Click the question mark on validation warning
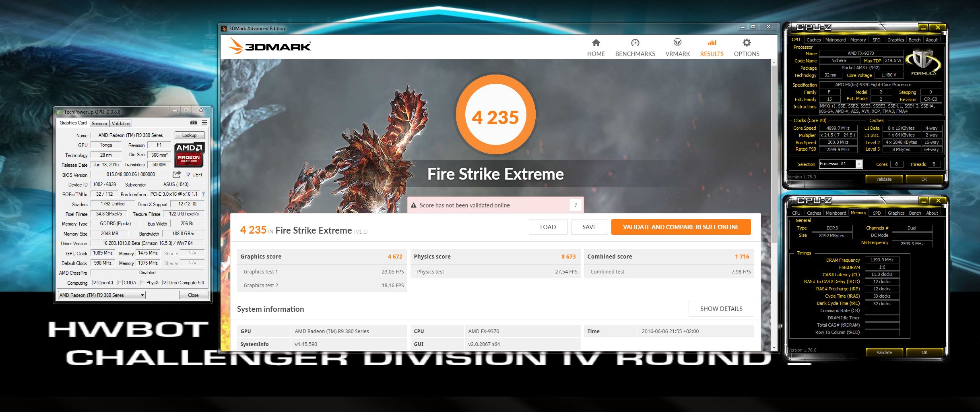Screen dimensions: 980x412 (x=576, y=205)
